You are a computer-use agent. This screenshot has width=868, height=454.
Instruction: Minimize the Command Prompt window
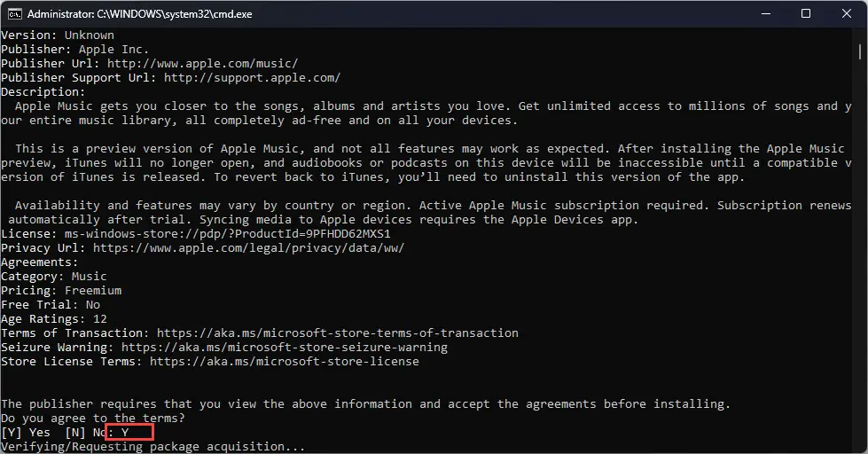click(766, 14)
